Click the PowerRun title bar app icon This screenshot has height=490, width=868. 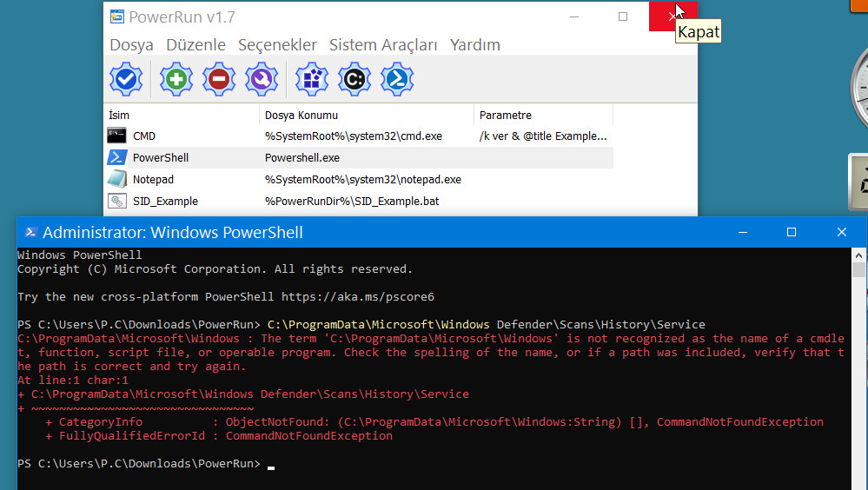116,17
